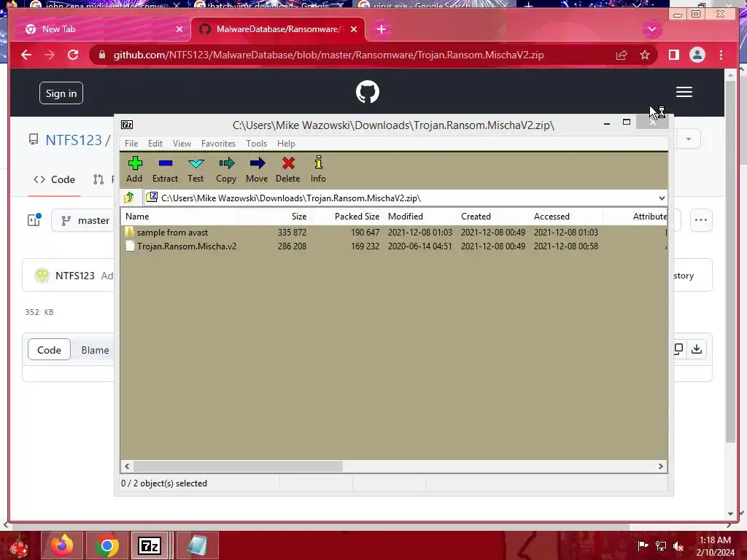Expand 7-Zip address path dropdown

click(x=662, y=198)
